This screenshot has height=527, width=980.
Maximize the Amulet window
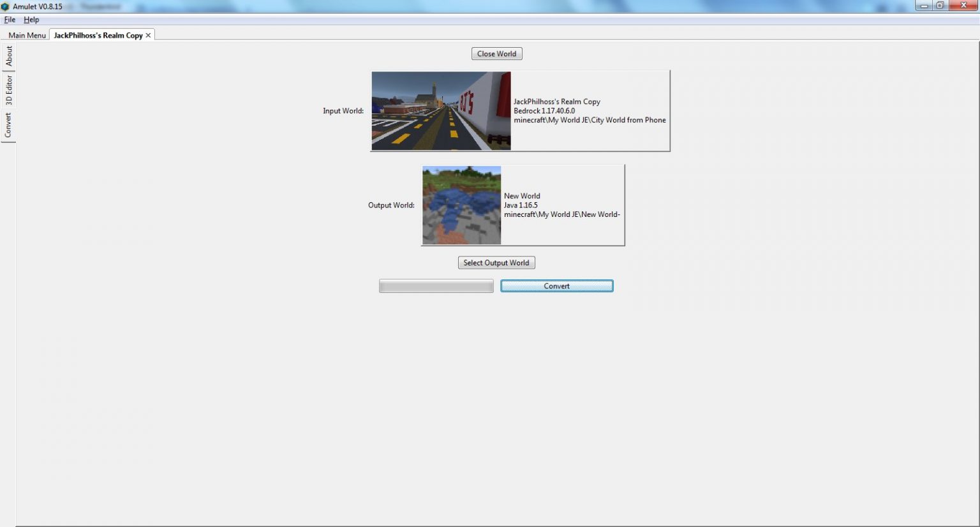click(x=940, y=6)
